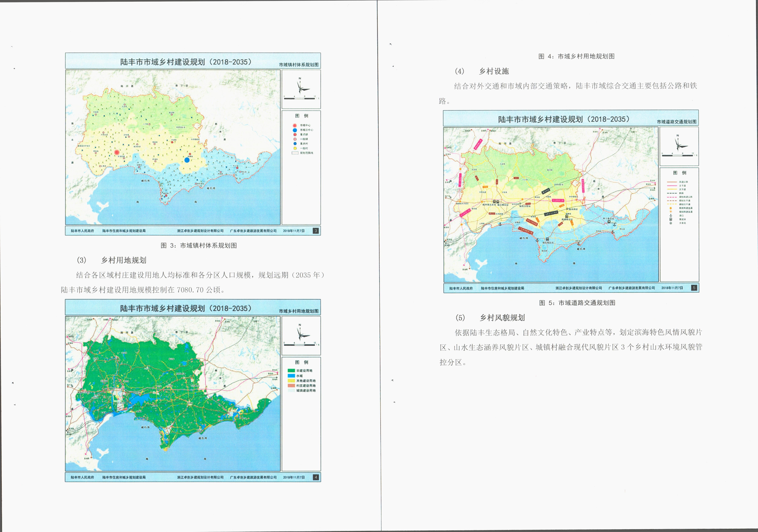Click heading "(5) 乡村风貌规划"
This screenshot has width=758, height=532.
[x=490, y=318]
